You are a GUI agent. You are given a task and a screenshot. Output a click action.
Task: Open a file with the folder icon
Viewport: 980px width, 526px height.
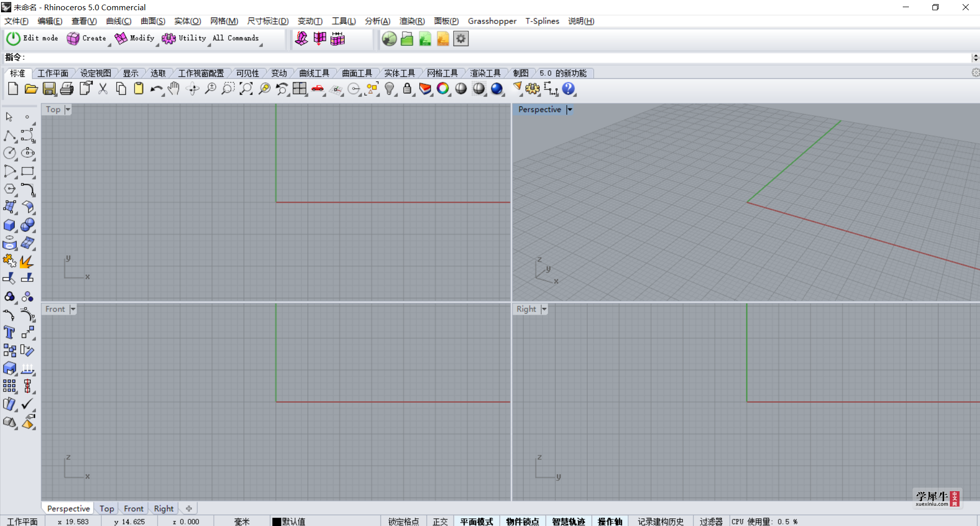(31, 89)
